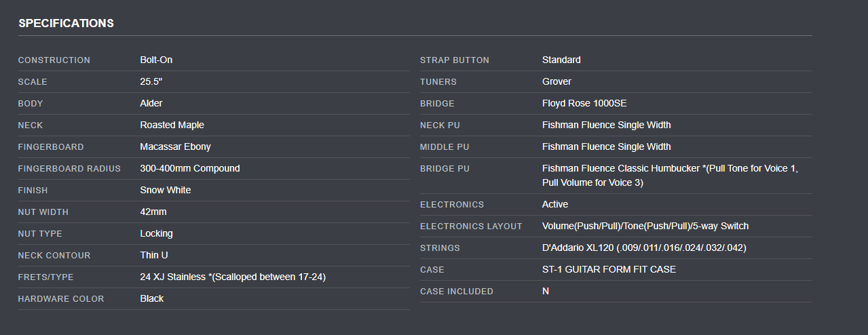Click the Active electronics value

(x=555, y=204)
